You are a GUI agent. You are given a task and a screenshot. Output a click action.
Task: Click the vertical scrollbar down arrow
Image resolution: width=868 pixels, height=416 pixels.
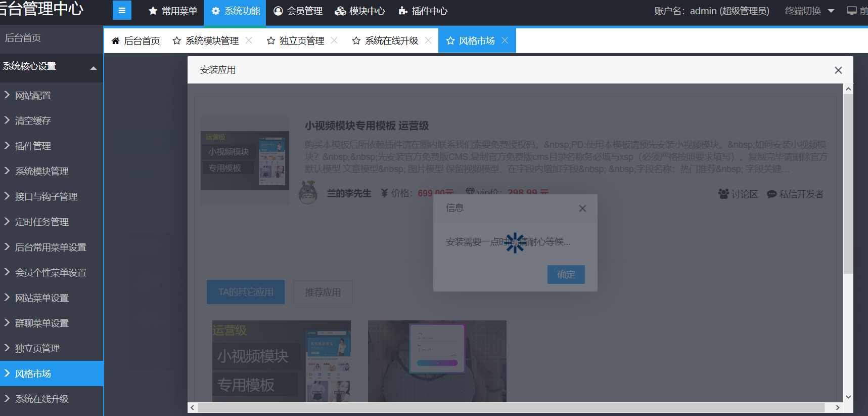coord(848,397)
